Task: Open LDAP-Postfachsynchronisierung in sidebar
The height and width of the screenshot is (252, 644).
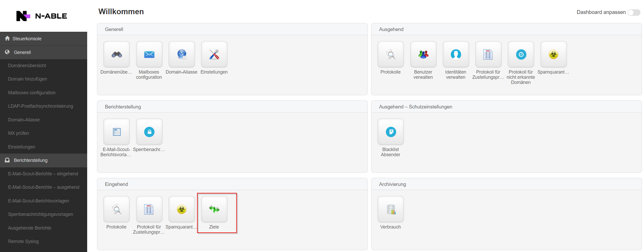Action: (x=40, y=106)
